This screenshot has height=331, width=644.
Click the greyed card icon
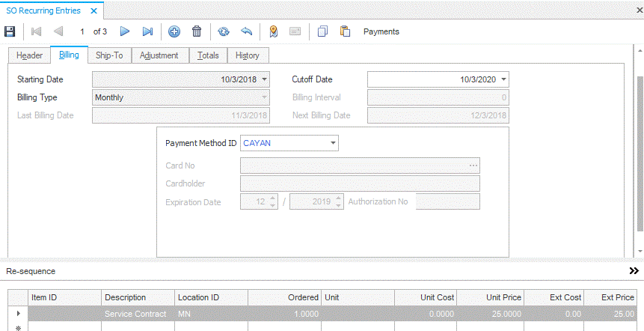click(295, 31)
